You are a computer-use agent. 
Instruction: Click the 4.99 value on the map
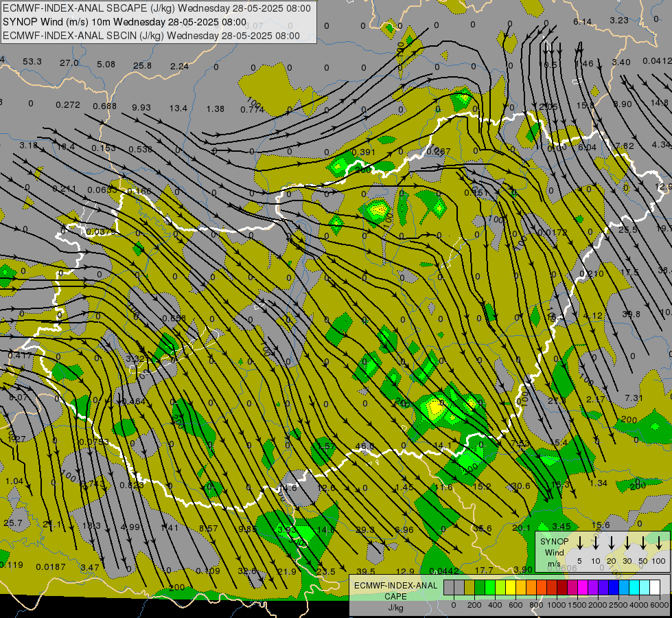130,527
